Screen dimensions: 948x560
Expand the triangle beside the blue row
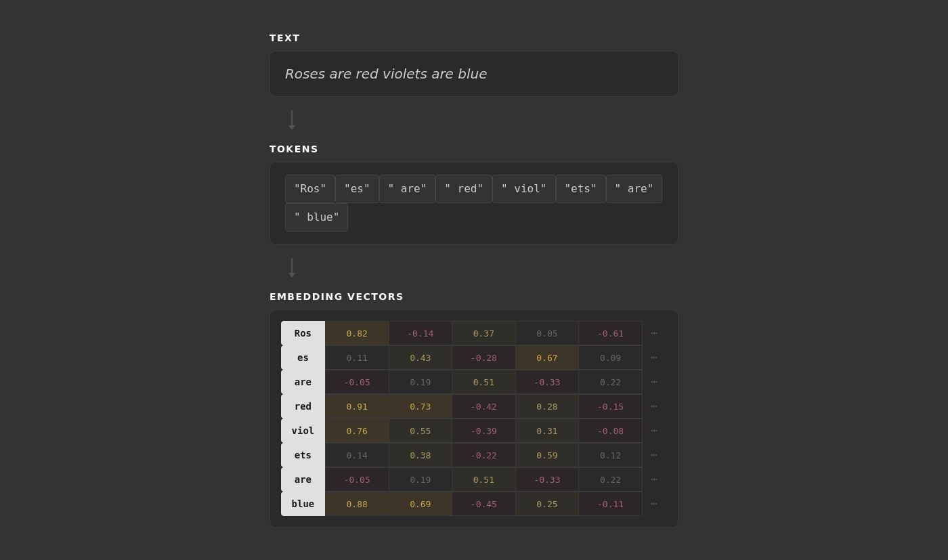pyautogui.click(x=282, y=492)
